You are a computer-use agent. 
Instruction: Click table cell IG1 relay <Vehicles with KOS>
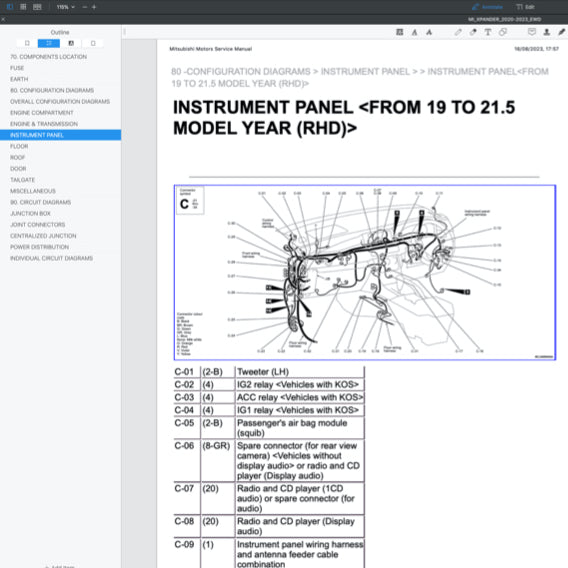299,410
